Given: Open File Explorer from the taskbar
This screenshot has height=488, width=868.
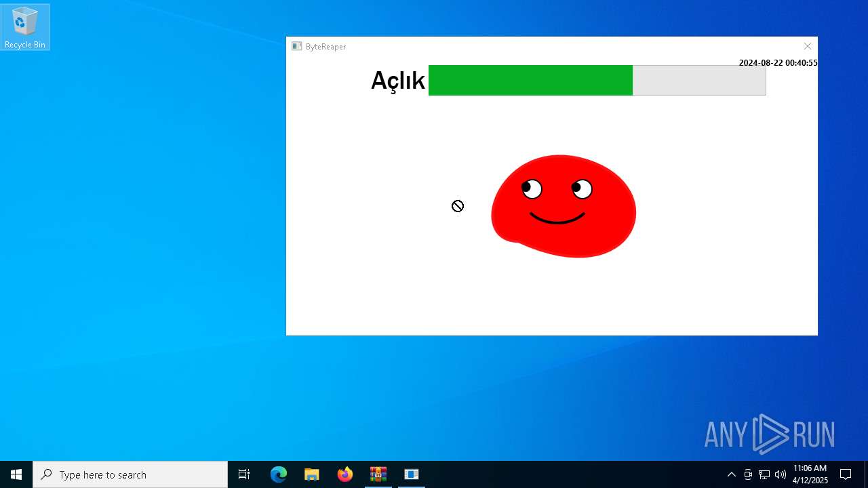Looking at the screenshot, I should (x=312, y=474).
